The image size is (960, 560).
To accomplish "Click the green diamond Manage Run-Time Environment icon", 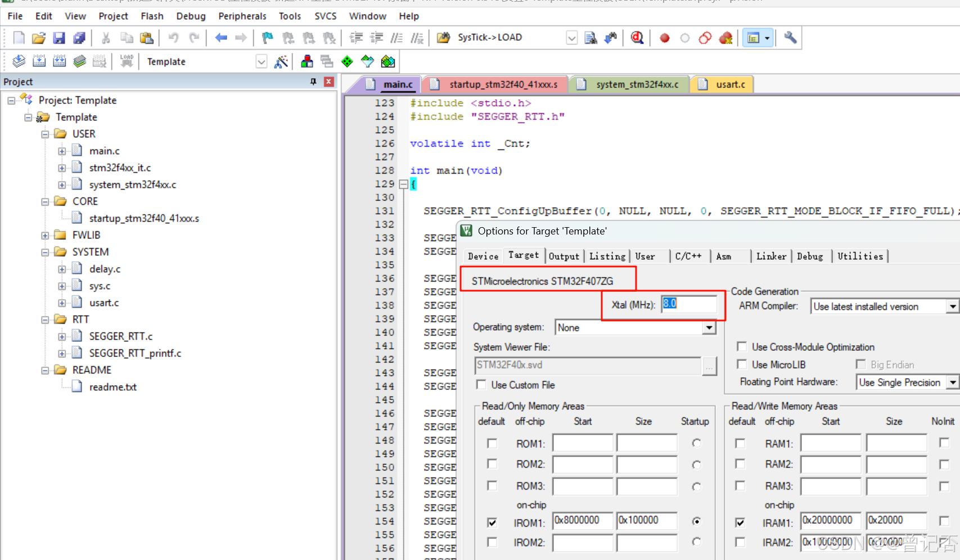I will 348,61.
